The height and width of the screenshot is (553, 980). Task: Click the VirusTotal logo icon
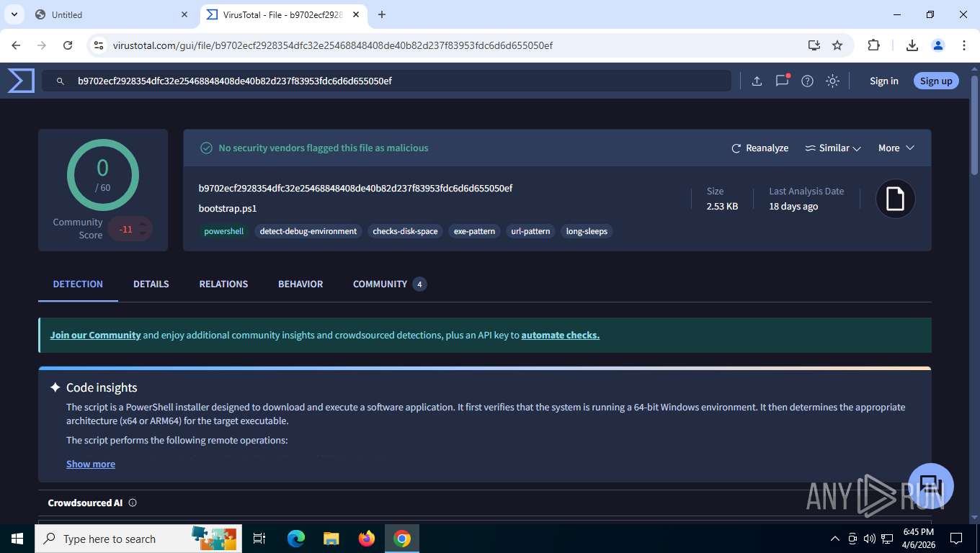coord(21,81)
